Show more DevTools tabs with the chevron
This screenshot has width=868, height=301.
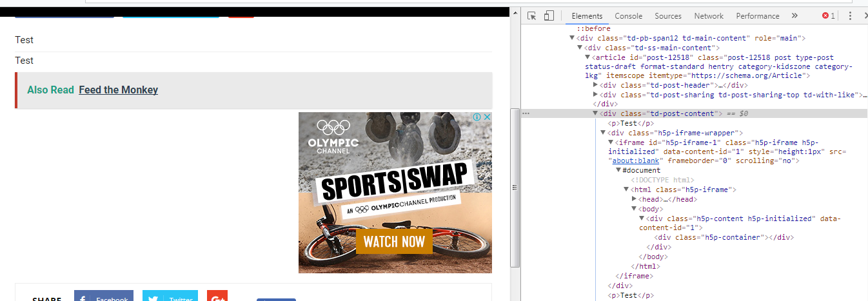[x=794, y=16]
